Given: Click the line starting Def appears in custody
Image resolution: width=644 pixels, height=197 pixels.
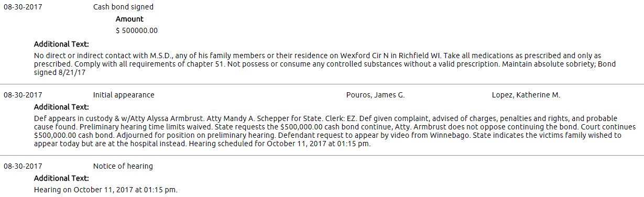Looking at the screenshot, I should (325, 119).
